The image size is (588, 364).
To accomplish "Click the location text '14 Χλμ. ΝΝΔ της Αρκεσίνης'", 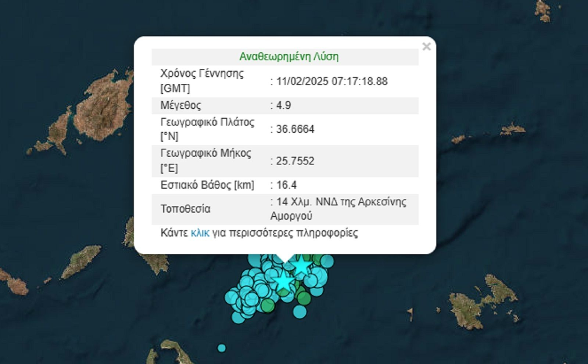I will pyautogui.click(x=341, y=202).
